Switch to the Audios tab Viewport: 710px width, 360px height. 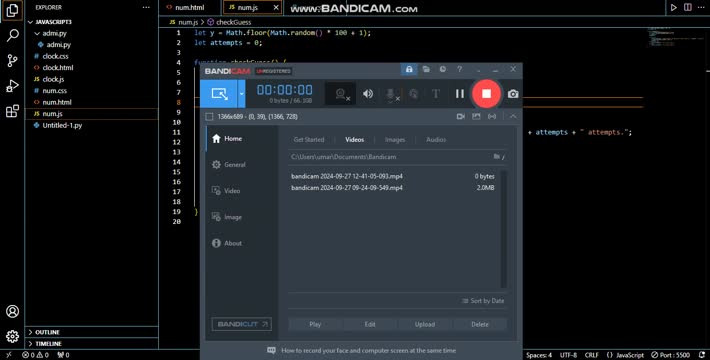click(436, 139)
